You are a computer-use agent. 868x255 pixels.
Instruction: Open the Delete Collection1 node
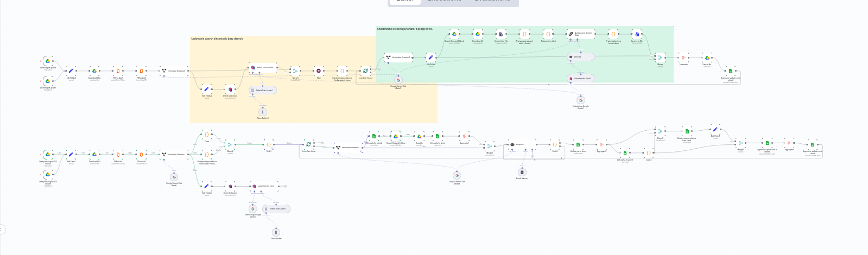230,89
